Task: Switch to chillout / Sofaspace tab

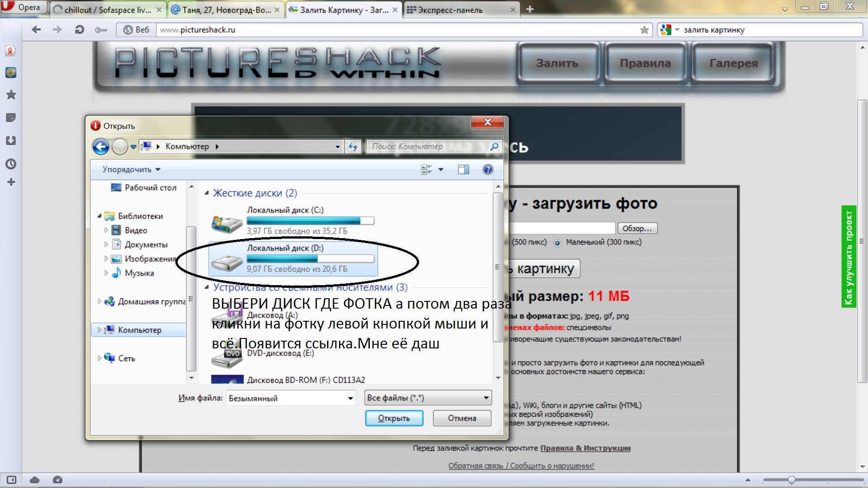Action: 108,10
